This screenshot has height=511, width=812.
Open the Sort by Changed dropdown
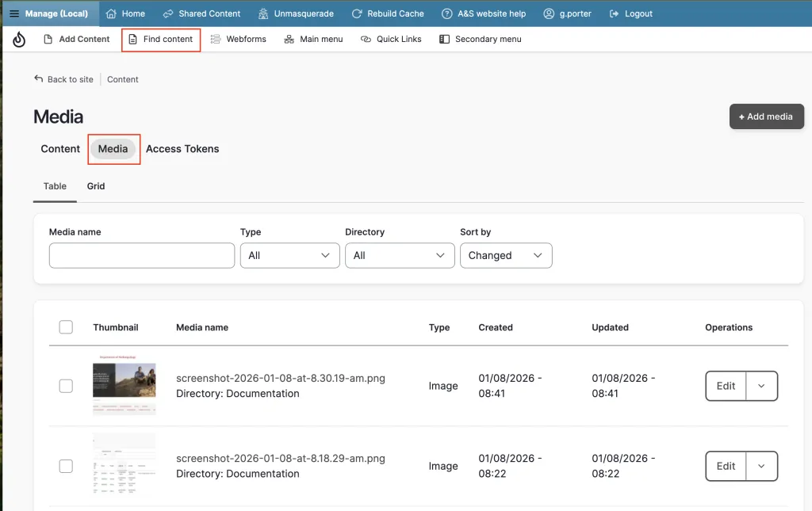505,255
